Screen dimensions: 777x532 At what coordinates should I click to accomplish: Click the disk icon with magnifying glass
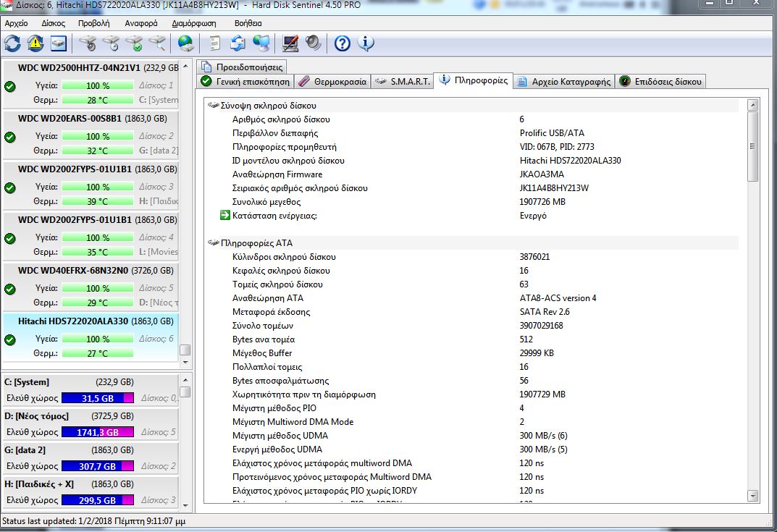pyautogui.click(x=158, y=43)
